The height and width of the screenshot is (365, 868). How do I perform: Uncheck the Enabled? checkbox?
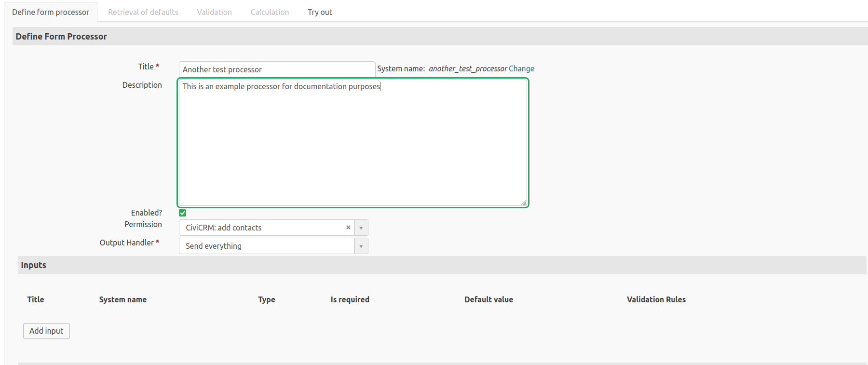pos(183,213)
